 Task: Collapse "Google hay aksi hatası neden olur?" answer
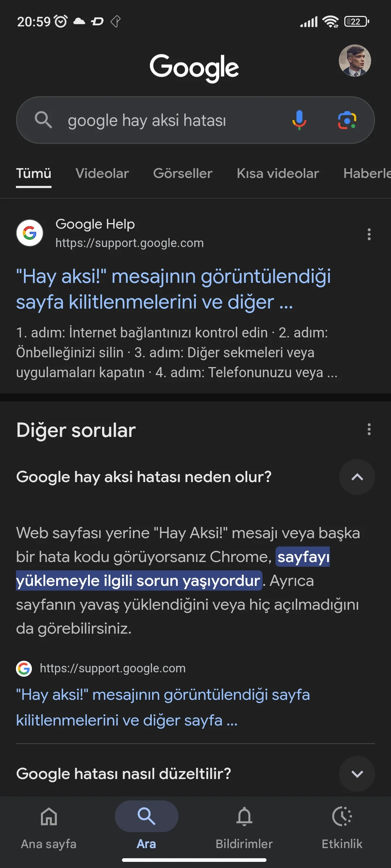[x=357, y=477]
